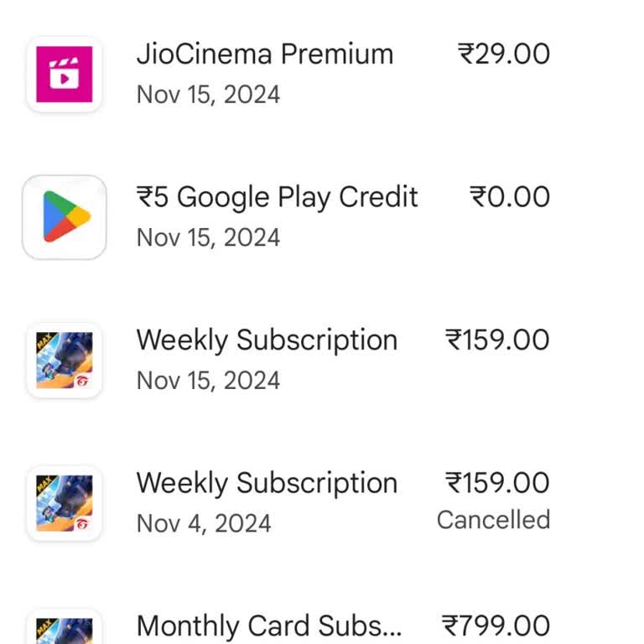This screenshot has height=644, width=644.
Task: Open the JioCinema Premium purchase entry
Action: (x=264, y=55)
